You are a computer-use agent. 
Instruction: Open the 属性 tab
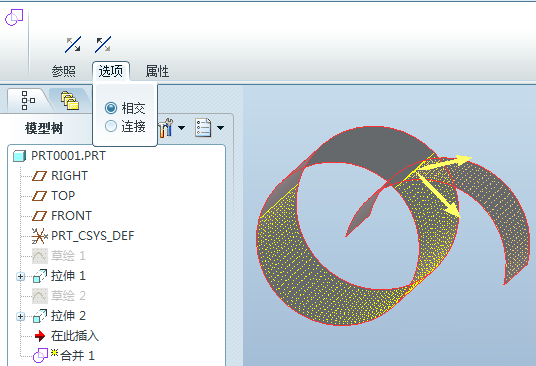[157, 71]
